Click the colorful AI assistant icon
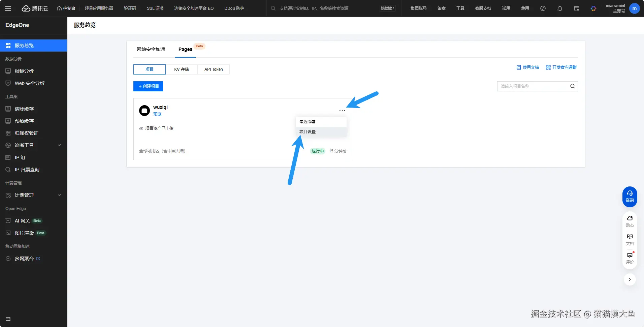Image resolution: width=644 pixels, height=327 pixels. (x=593, y=8)
